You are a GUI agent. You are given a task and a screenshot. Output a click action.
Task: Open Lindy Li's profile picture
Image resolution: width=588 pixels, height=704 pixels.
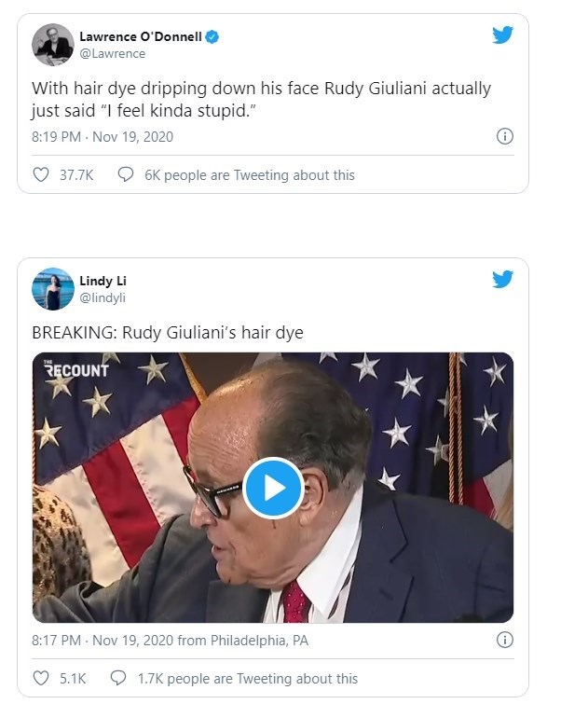point(53,288)
